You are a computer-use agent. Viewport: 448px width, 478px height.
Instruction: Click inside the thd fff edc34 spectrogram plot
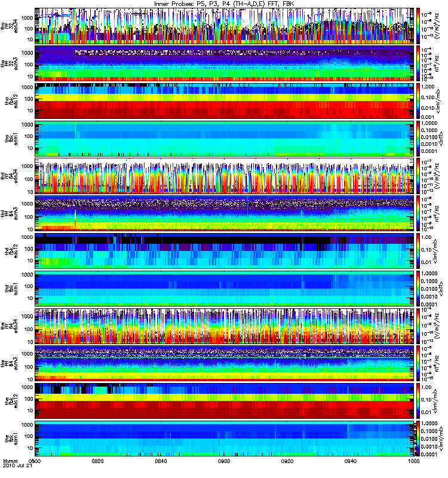tap(224, 176)
